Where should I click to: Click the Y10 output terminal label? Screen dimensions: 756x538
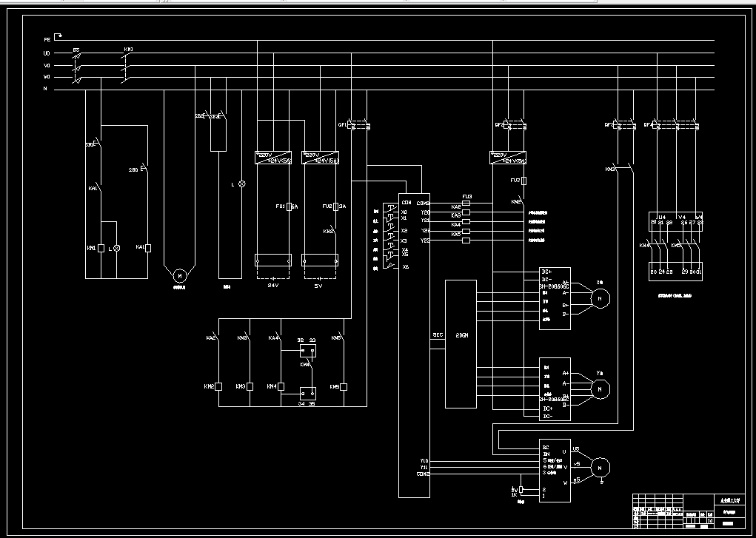[424, 461]
